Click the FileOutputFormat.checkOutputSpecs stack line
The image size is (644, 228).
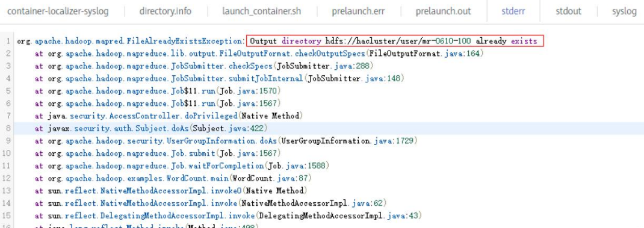[x=259, y=54]
